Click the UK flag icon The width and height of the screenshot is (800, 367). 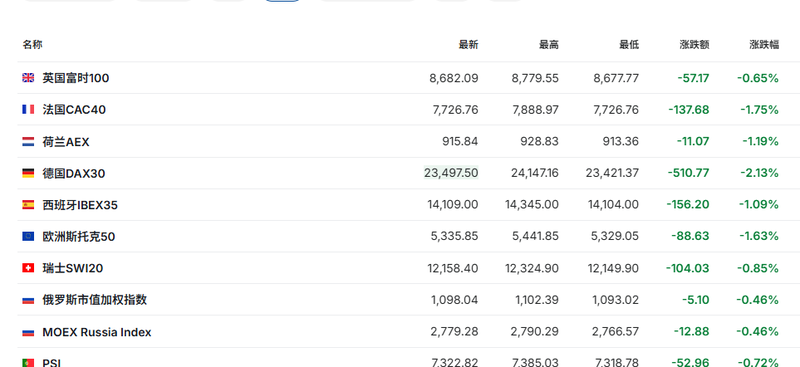click(28, 78)
